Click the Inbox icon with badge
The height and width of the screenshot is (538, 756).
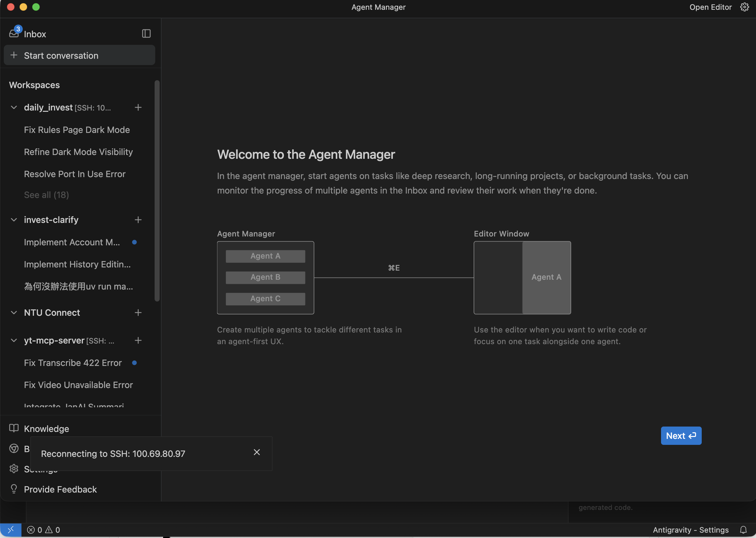coord(14,33)
